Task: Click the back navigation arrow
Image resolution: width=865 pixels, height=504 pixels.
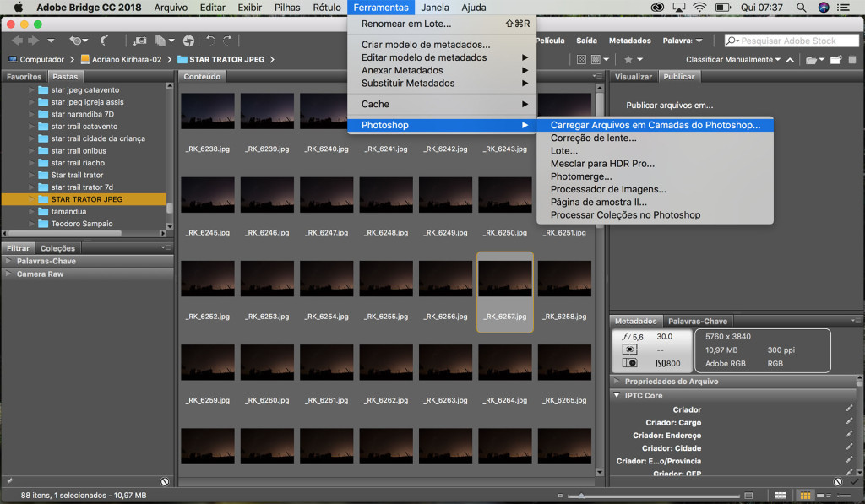Action: click(17, 41)
